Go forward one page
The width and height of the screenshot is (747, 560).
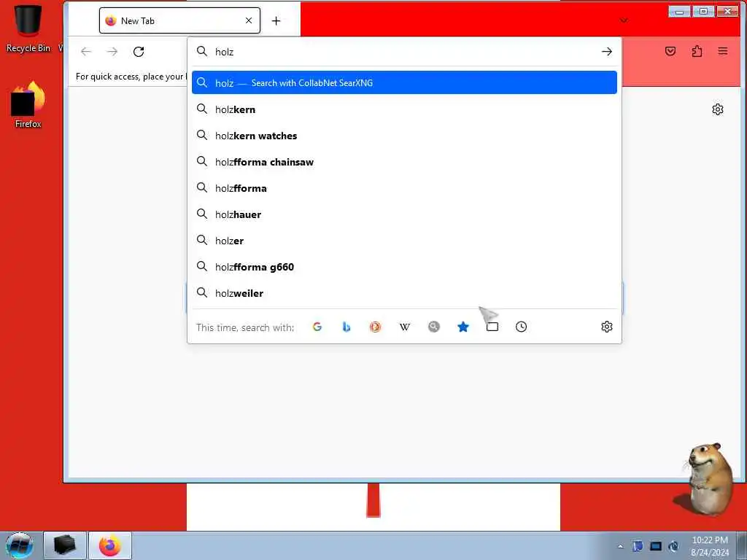tap(112, 52)
